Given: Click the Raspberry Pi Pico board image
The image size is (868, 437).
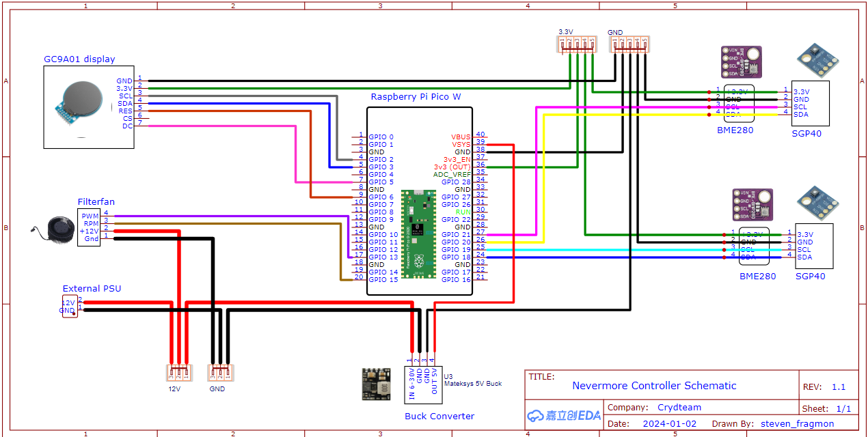Looking at the screenshot, I should (418, 234).
